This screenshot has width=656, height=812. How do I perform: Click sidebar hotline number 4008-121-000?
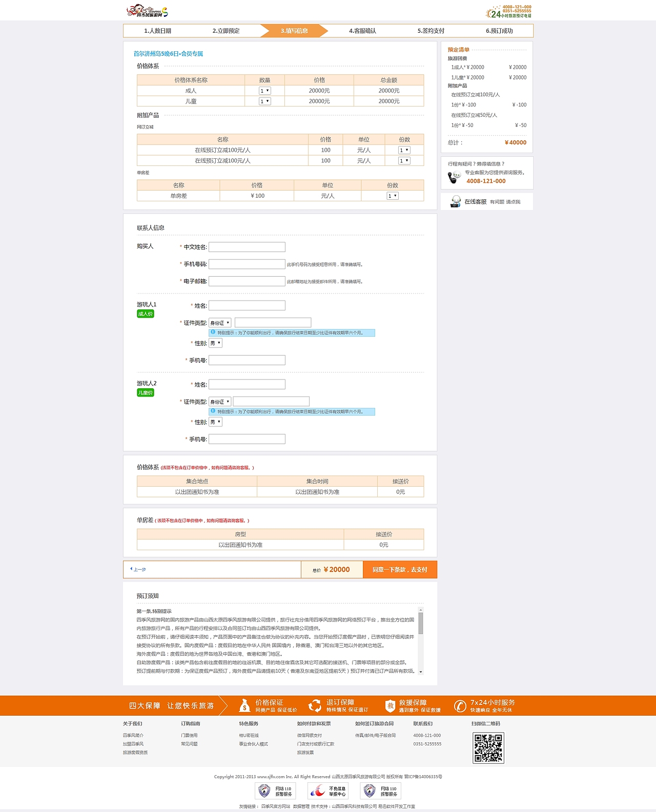pos(486,181)
